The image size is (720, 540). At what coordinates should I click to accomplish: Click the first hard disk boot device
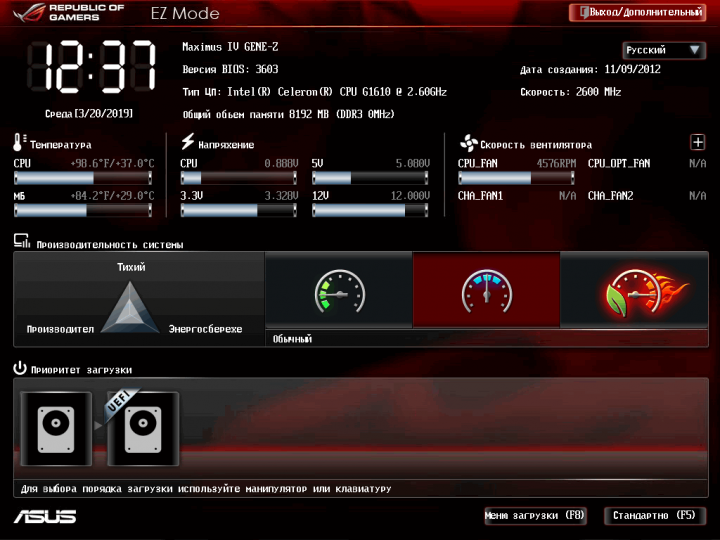tap(56, 429)
